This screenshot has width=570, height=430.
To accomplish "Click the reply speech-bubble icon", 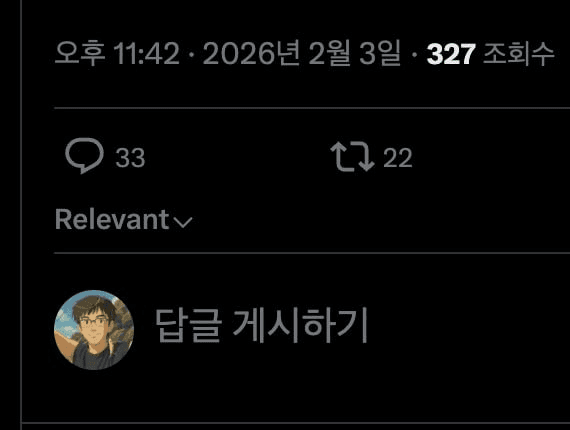I will tap(84, 156).
